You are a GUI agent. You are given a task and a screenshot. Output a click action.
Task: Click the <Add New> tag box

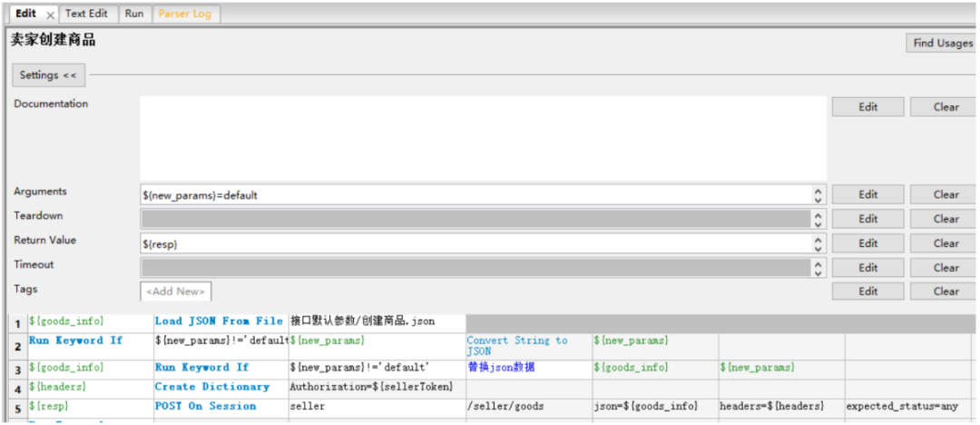click(176, 292)
